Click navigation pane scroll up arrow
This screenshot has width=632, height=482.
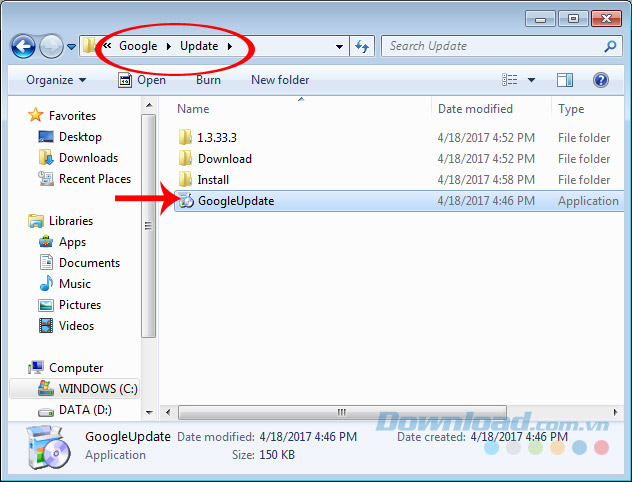click(x=149, y=105)
